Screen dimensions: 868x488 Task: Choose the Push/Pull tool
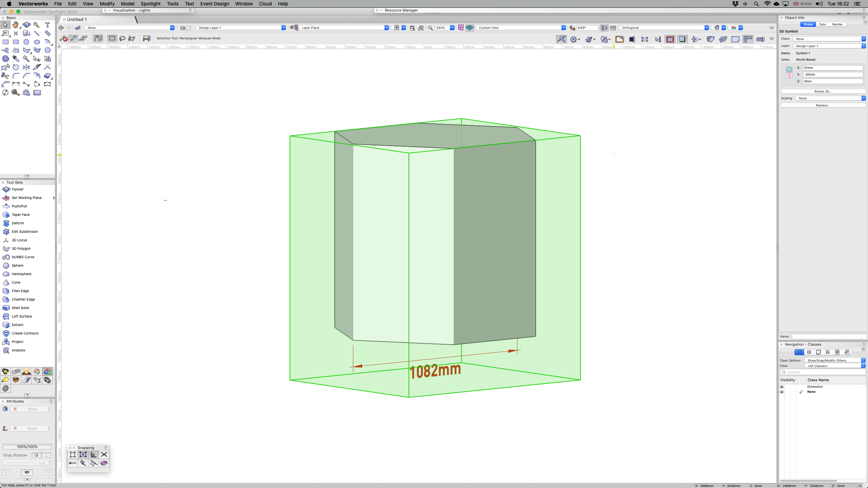point(19,206)
